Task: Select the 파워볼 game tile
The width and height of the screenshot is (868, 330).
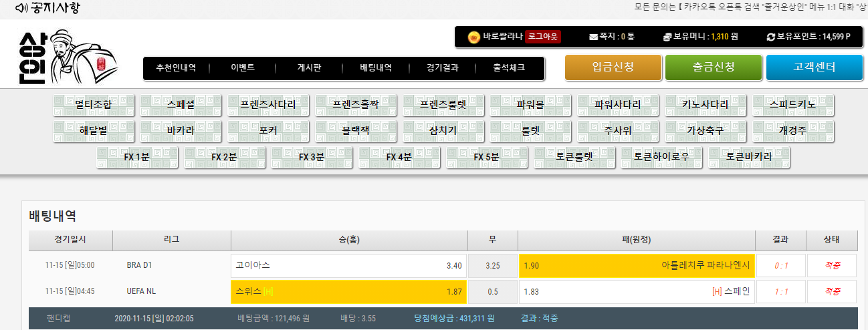Action: pos(530,106)
